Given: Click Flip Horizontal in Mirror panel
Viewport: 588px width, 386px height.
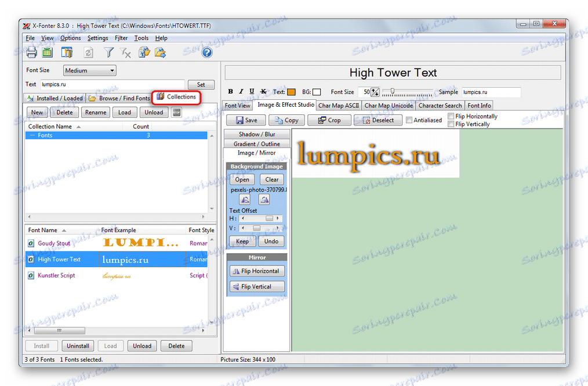Looking at the screenshot, I should 257,271.
